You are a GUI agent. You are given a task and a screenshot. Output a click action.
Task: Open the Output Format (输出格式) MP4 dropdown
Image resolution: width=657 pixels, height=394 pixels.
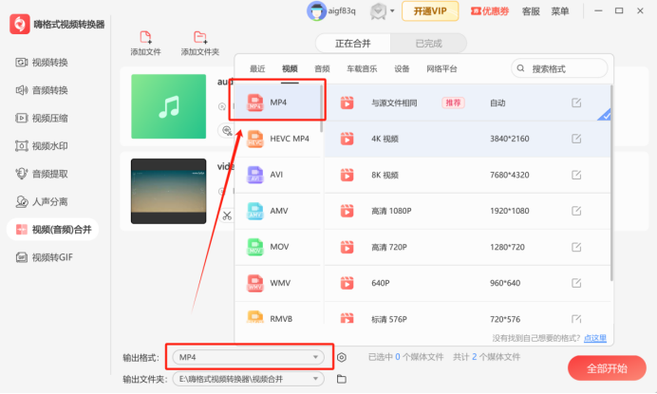tap(248, 357)
